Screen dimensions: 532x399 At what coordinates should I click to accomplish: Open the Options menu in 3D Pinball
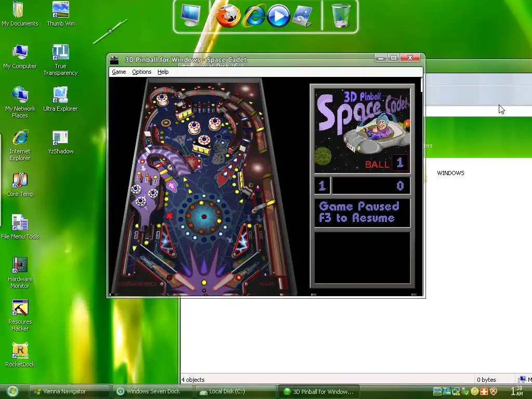pyautogui.click(x=141, y=72)
